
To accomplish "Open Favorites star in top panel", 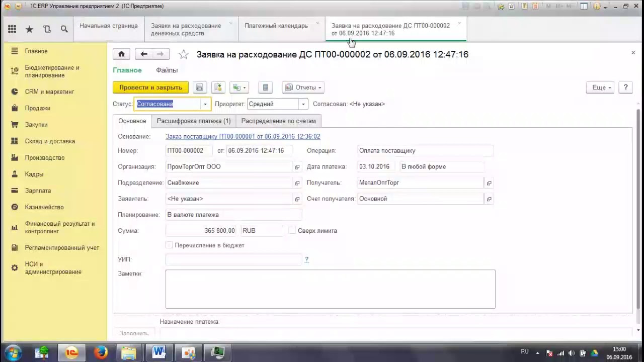I will pos(29,29).
